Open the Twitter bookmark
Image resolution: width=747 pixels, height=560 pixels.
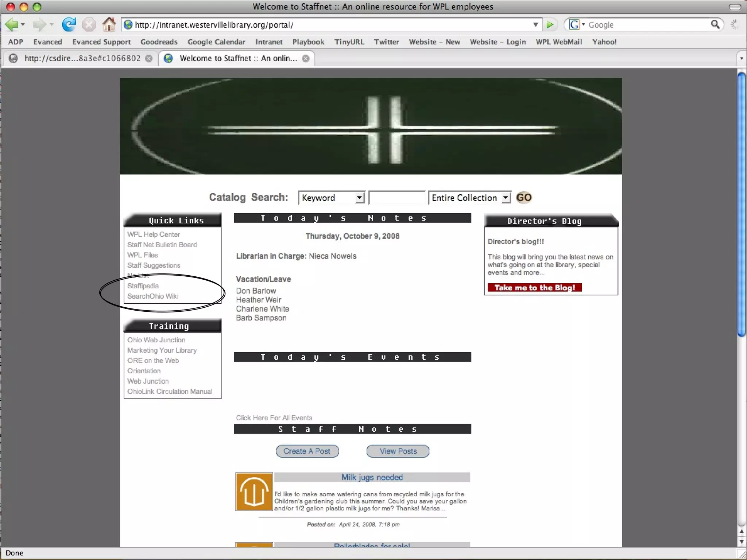click(386, 42)
